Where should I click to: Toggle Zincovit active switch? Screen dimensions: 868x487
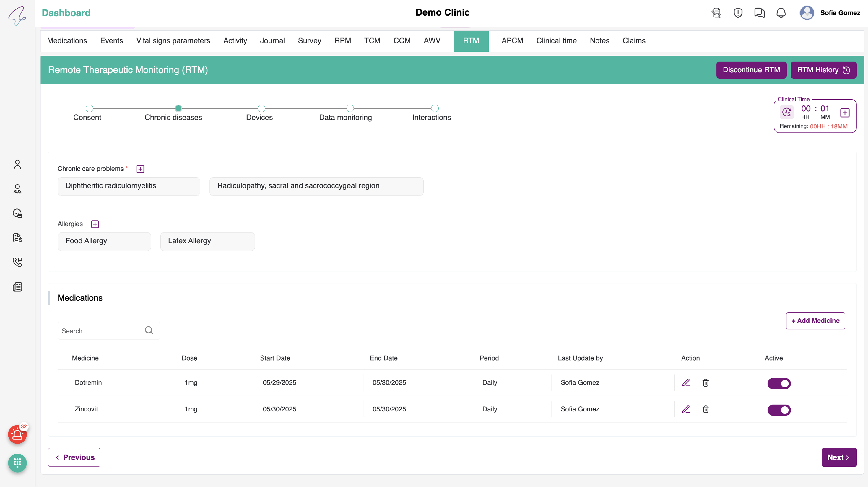(x=779, y=410)
